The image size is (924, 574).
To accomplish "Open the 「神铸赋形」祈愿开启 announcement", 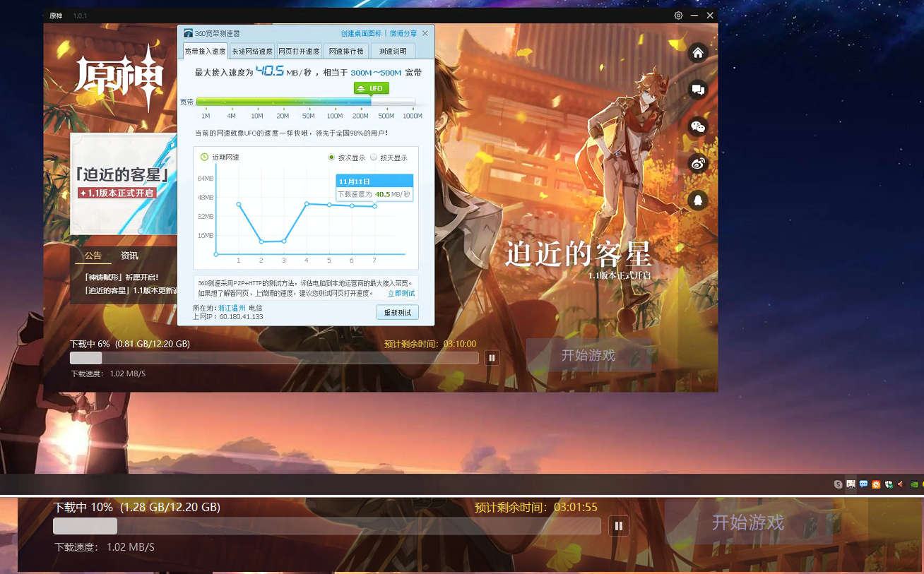I will coord(122,277).
